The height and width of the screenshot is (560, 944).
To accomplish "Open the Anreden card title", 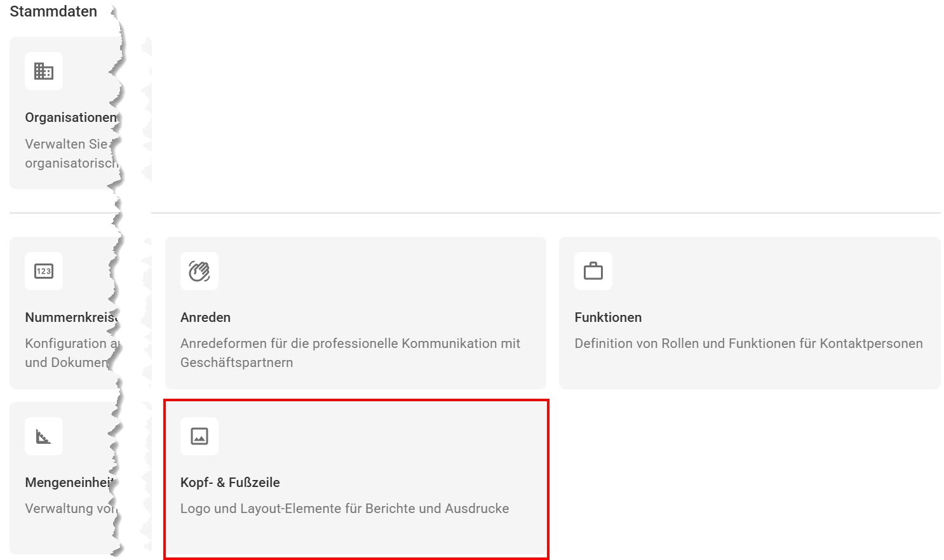I will click(205, 317).
